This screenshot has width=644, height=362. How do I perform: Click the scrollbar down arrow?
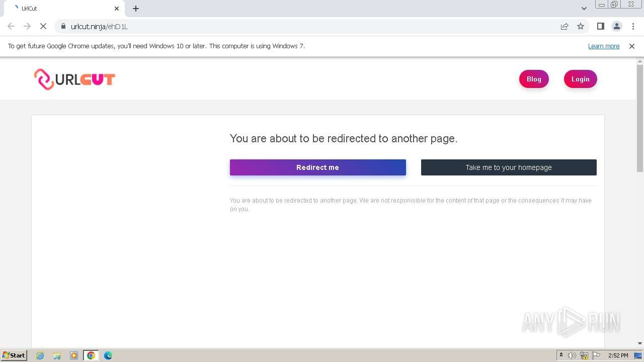click(x=640, y=343)
